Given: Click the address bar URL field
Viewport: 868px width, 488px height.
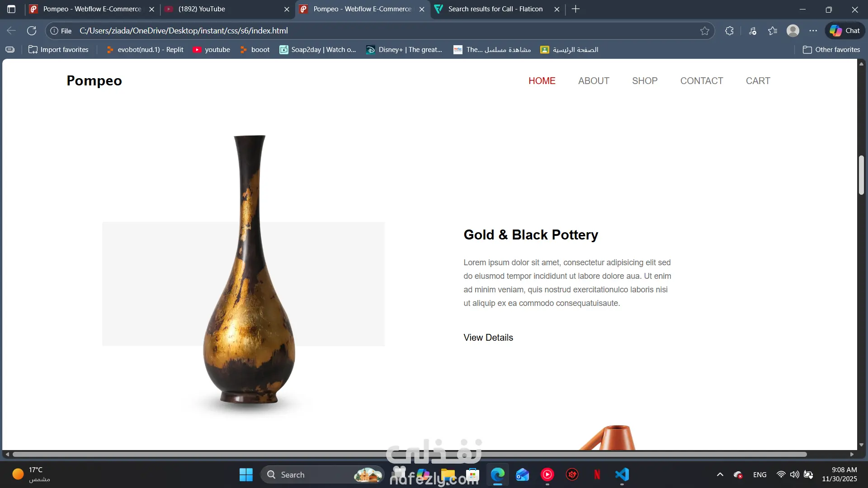Looking at the screenshot, I should [380, 31].
